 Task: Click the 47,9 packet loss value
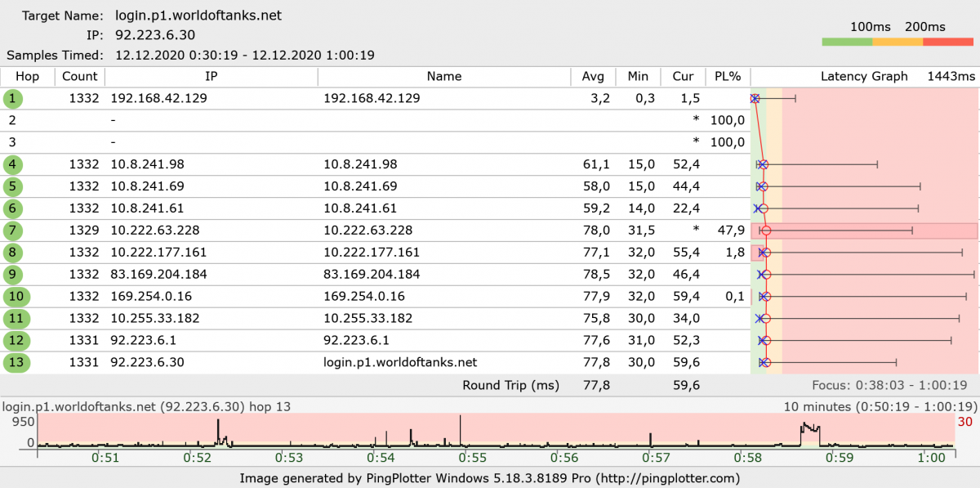coord(731,231)
